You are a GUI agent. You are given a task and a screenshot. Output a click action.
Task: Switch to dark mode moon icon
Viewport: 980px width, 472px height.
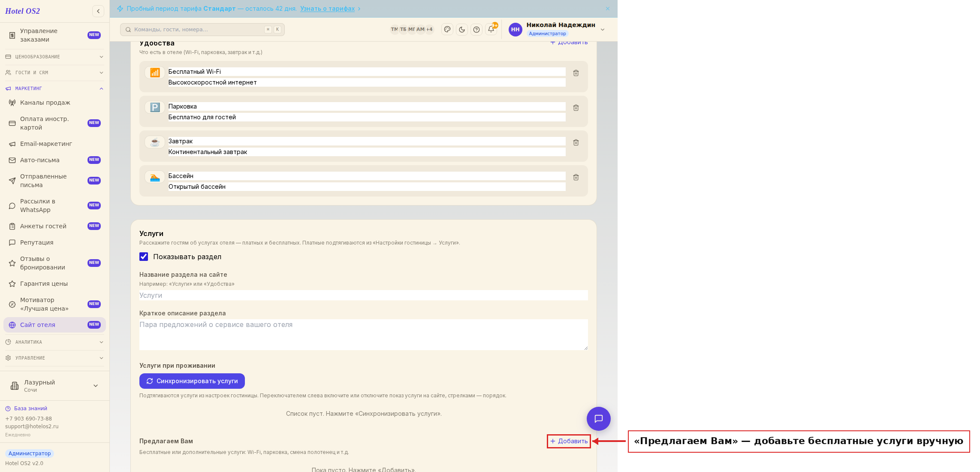[462, 30]
